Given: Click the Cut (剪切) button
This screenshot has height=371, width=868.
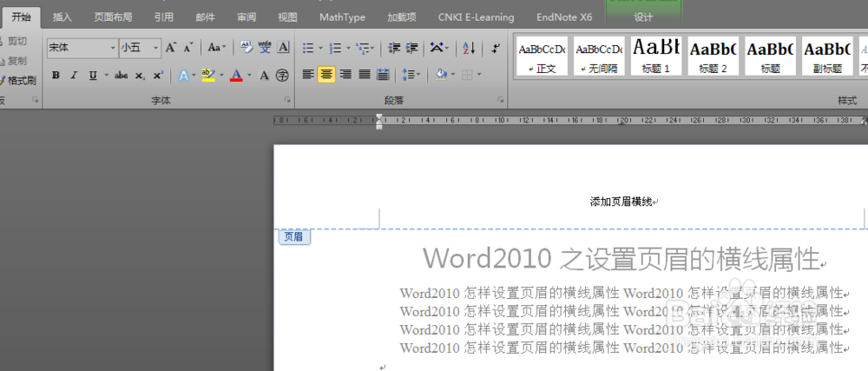Looking at the screenshot, I should 15,41.
